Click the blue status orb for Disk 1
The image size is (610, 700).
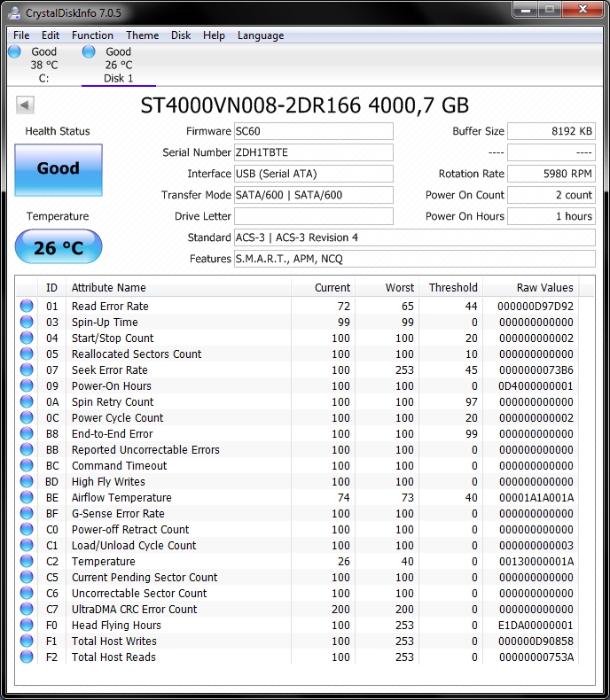tap(89, 51)
